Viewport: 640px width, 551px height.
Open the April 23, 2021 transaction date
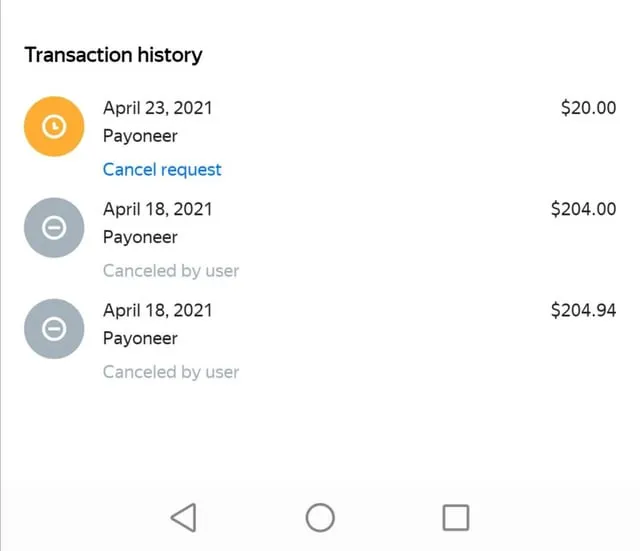pyautogui.click(x=158, y=108)
